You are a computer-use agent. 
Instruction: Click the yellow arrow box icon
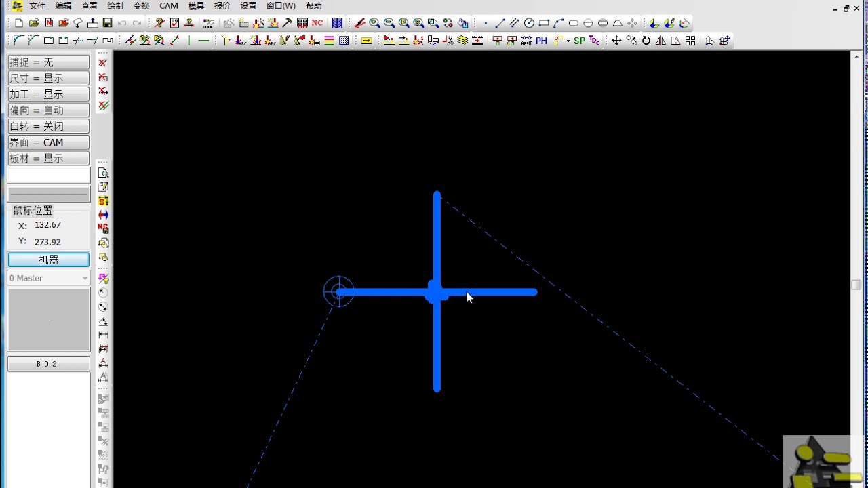[366, 41]
